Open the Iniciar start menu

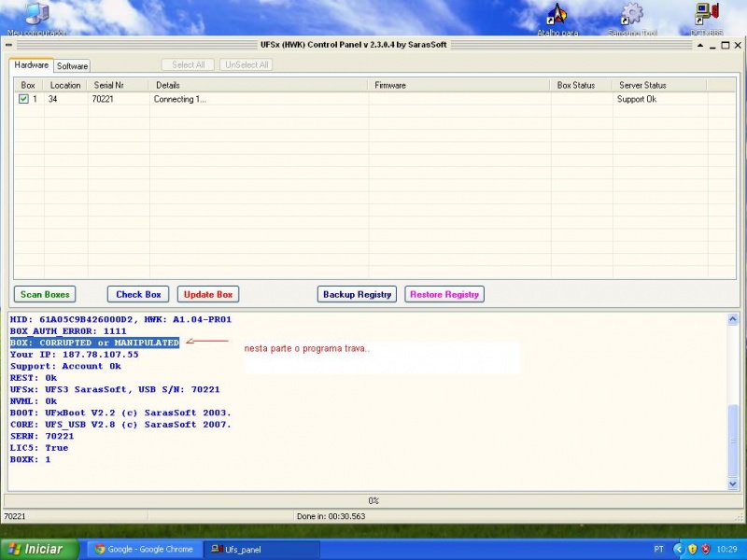coord(39,549)
